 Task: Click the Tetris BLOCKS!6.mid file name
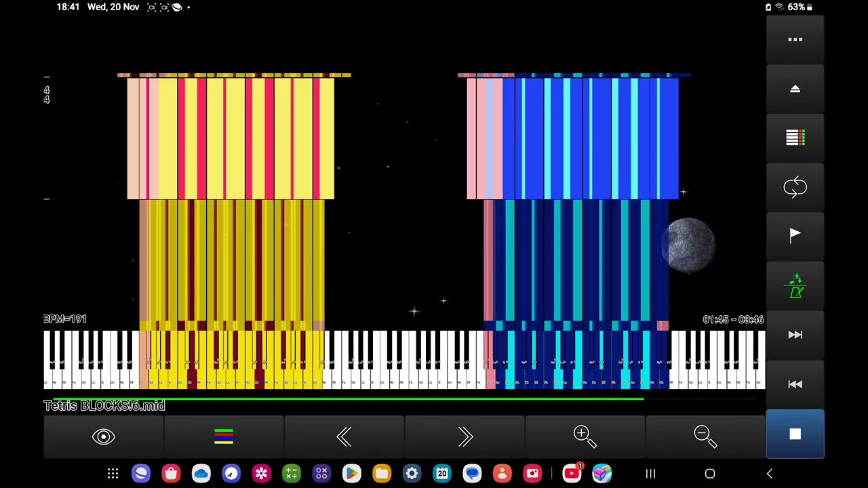click(x=104, y=405)
